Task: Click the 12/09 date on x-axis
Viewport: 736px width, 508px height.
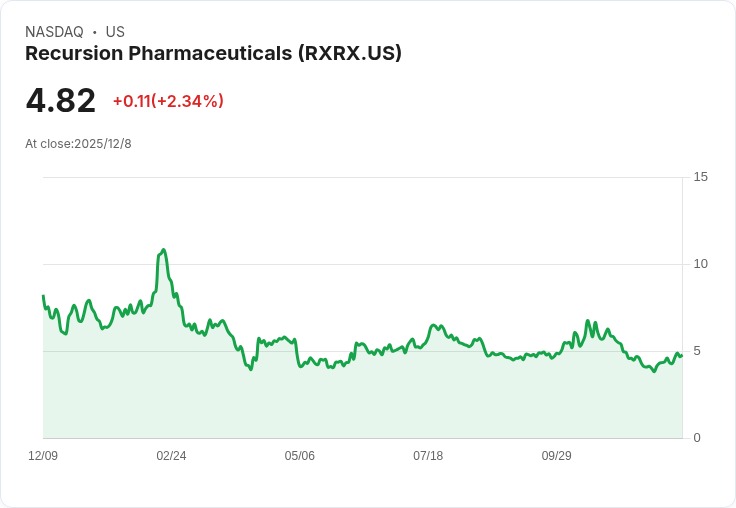Action: (x=43, y=456)
